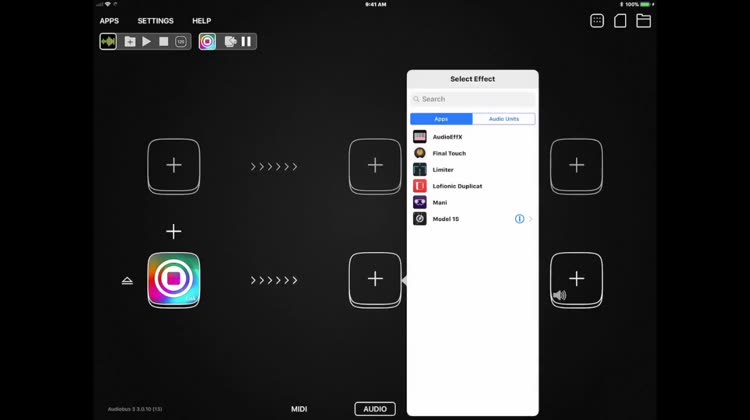Open the folder icon at top right
The height and width of the screenshot is (420, 750).
643,21
